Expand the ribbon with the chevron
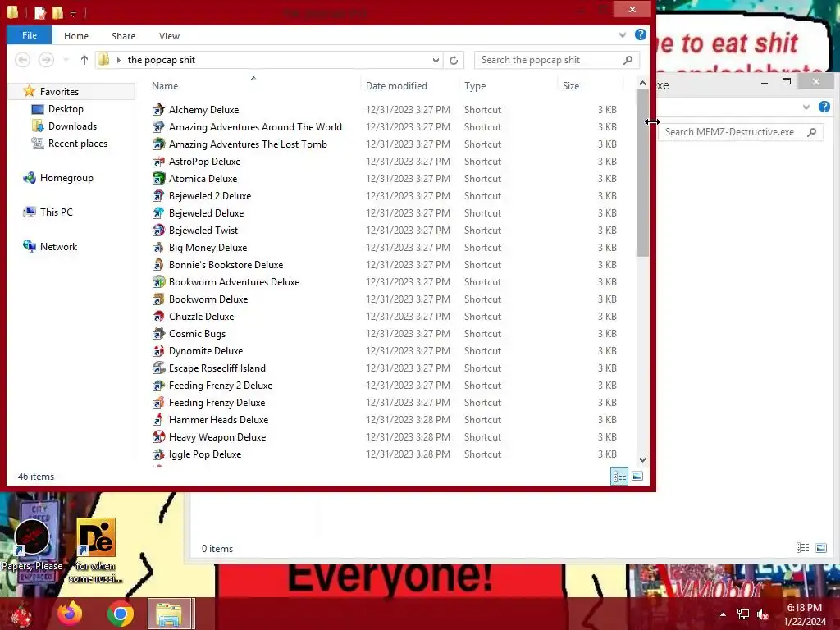840x630 pixels. pyautogui.click(x=623, y=34)
